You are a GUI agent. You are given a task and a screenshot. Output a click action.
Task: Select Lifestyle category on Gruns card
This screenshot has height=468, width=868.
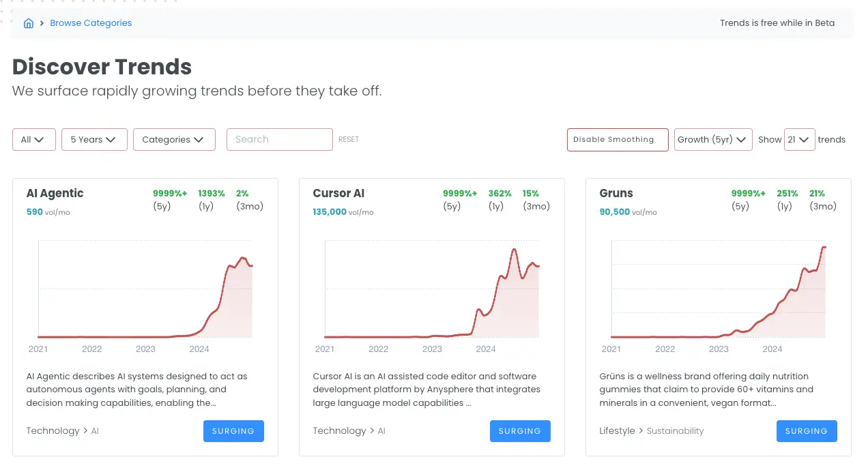[617, 431]
